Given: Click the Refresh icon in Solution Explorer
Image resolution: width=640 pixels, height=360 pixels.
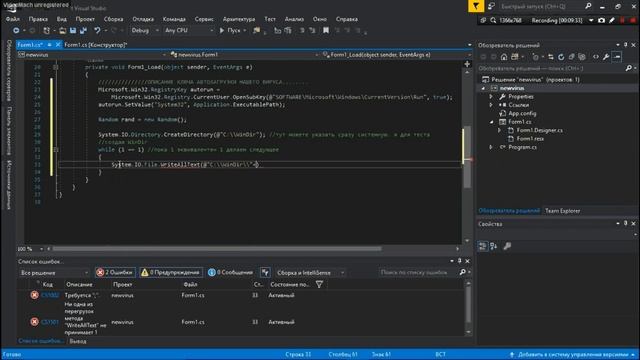Looking at the screenshot, I should (561, 57).
